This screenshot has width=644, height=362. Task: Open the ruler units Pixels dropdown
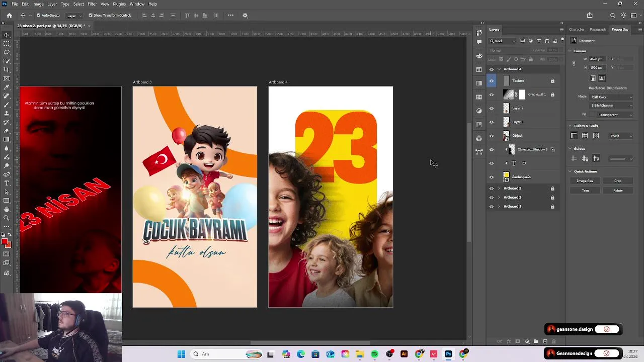pyautogui.click(x=621, y=136)
